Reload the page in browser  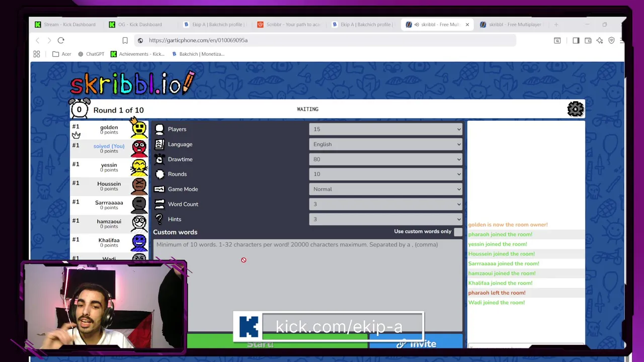point(61,40)
